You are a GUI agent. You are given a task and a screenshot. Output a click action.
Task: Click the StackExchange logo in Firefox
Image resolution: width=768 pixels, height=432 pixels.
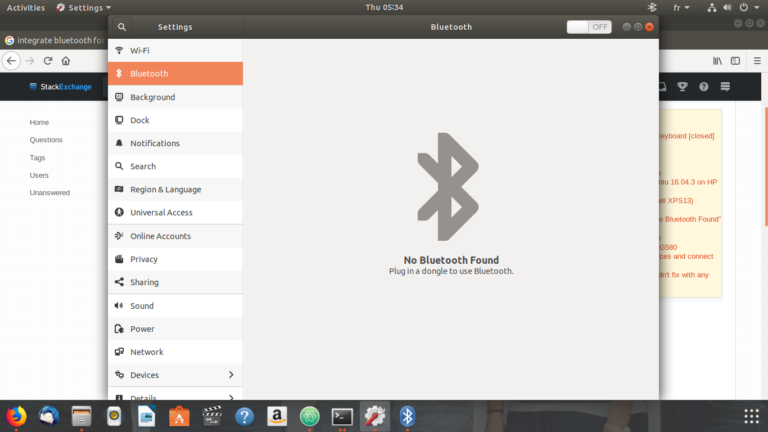point(60,87)
